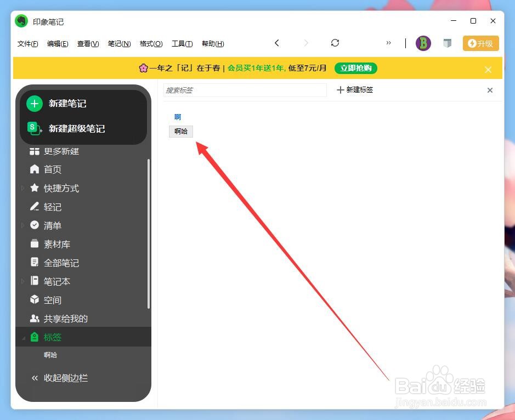Click the 新建笔记 label
Viewport: 515px width, 420px height.
tap(67, 104)
